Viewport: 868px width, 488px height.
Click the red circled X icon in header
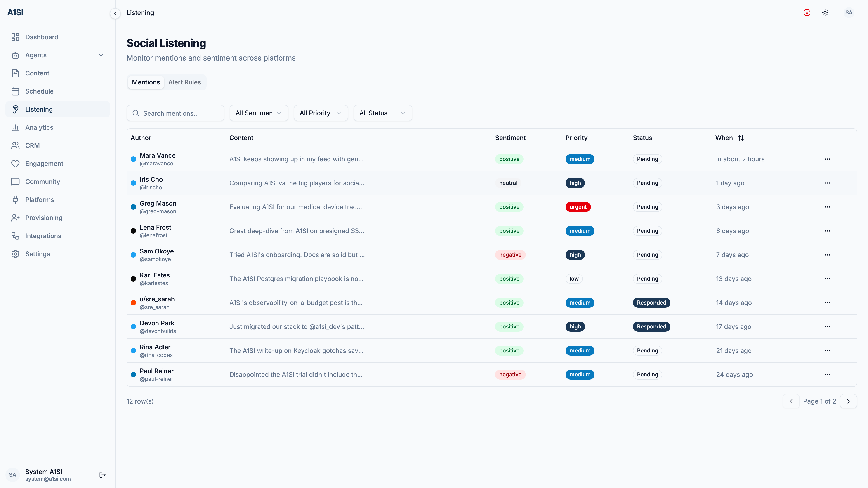(x=807, y=12)
